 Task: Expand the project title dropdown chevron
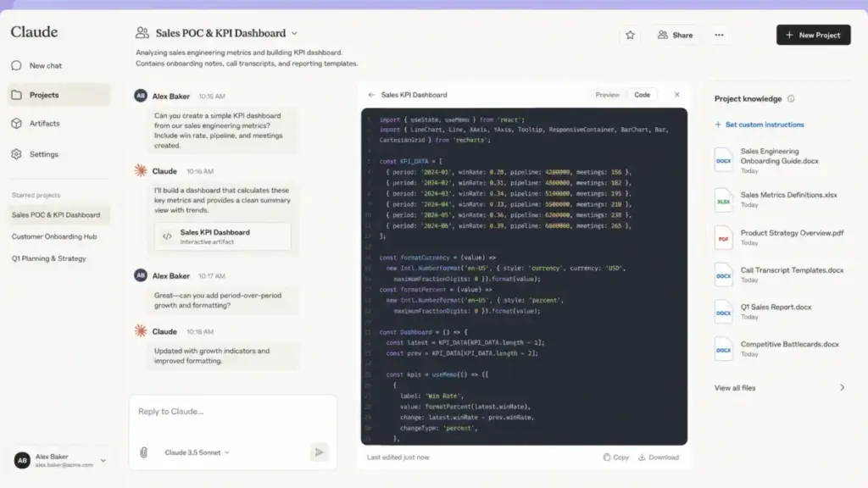click(294, 33)
